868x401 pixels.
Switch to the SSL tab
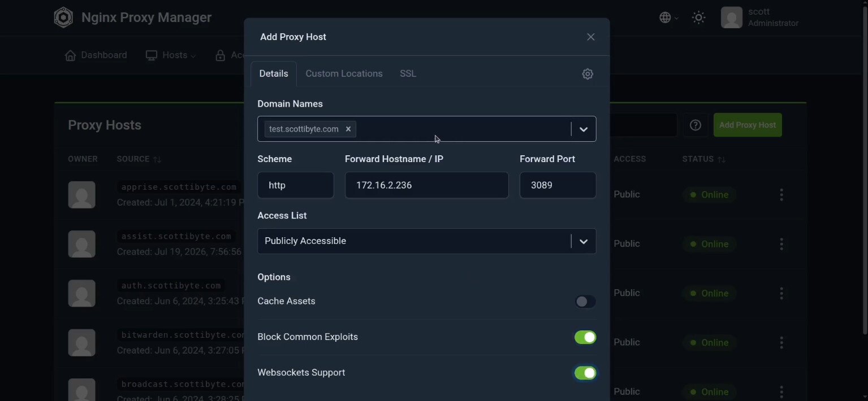coord(408,73)
